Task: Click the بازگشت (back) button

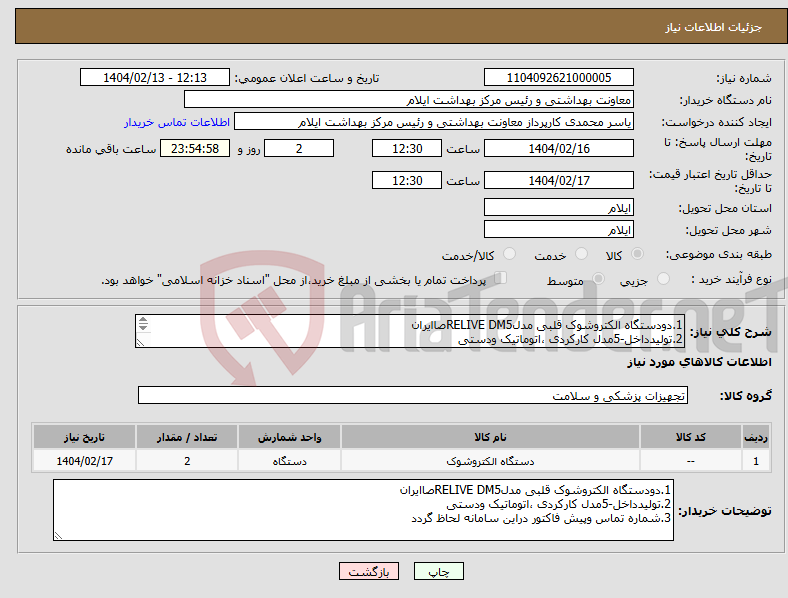Action: (369, 571)
